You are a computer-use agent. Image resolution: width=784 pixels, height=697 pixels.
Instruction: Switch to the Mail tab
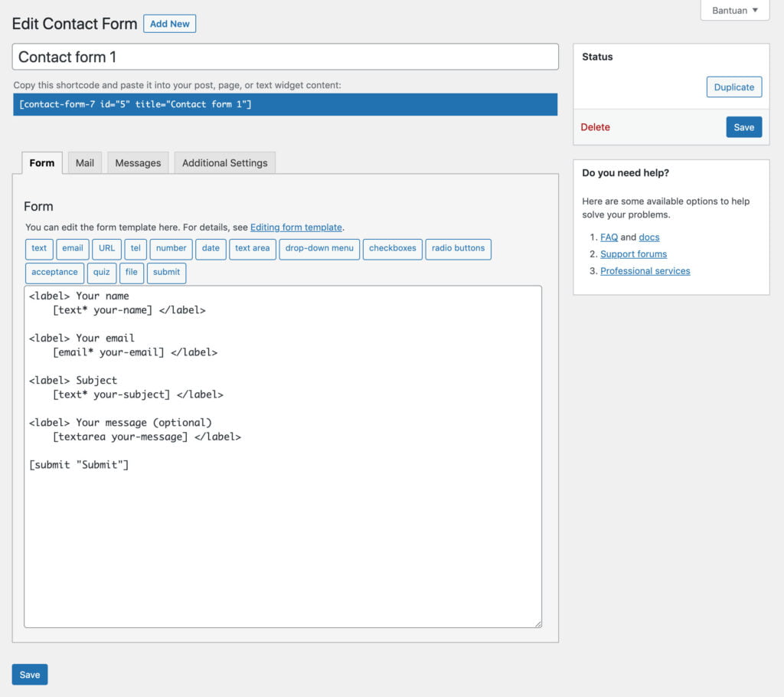tap(84, 162)
